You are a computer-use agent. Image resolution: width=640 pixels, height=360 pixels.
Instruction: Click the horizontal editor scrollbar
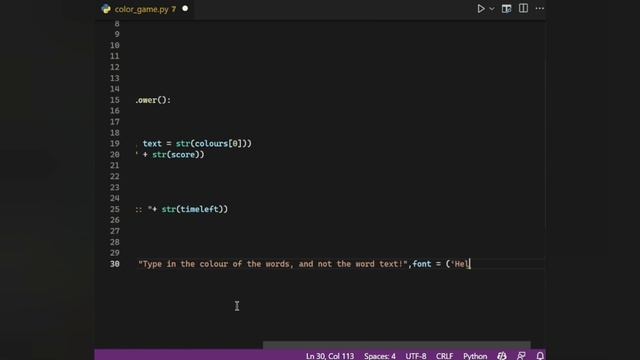pyautogui.click(x=396, y=345)
